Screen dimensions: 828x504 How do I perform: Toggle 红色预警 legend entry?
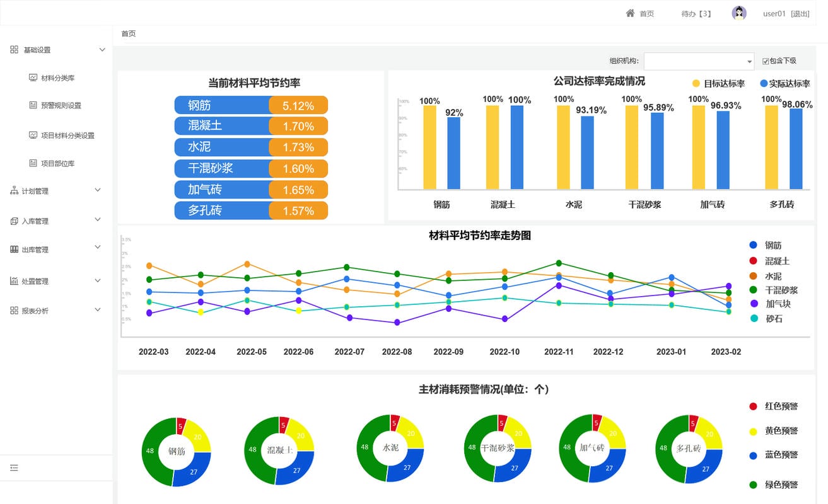773,406
